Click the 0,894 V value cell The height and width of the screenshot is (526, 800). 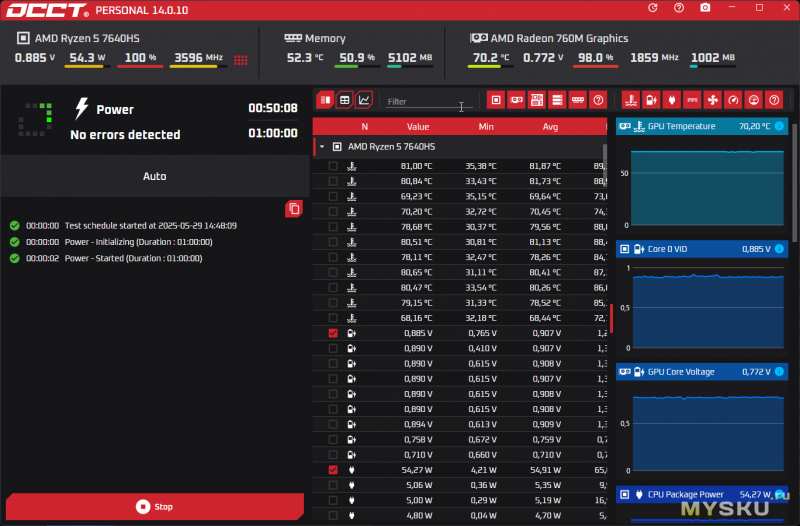click(418, 424)
